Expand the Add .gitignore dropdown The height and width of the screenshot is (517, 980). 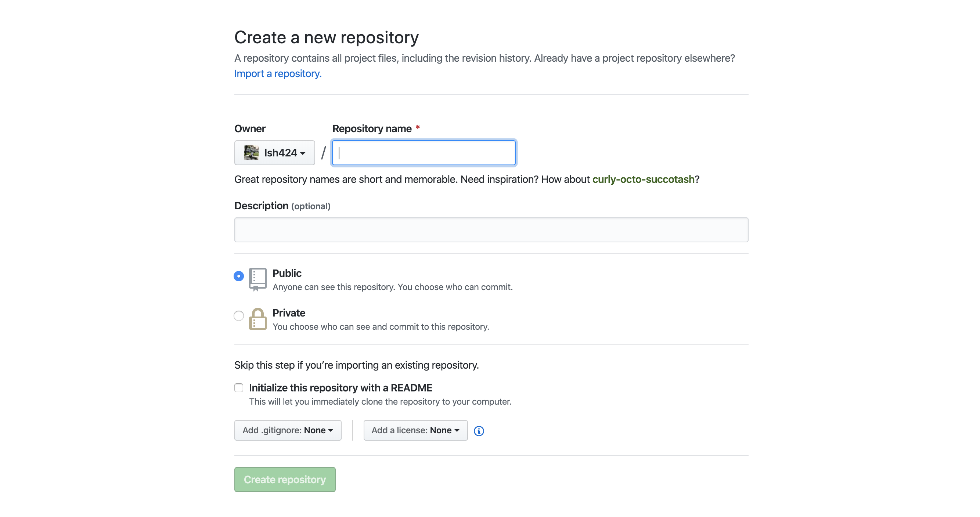tap(288, 430)
